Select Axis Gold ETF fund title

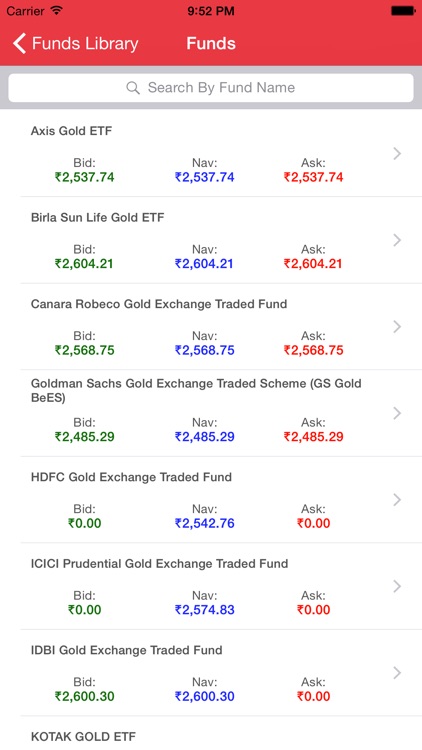point(71,131)
